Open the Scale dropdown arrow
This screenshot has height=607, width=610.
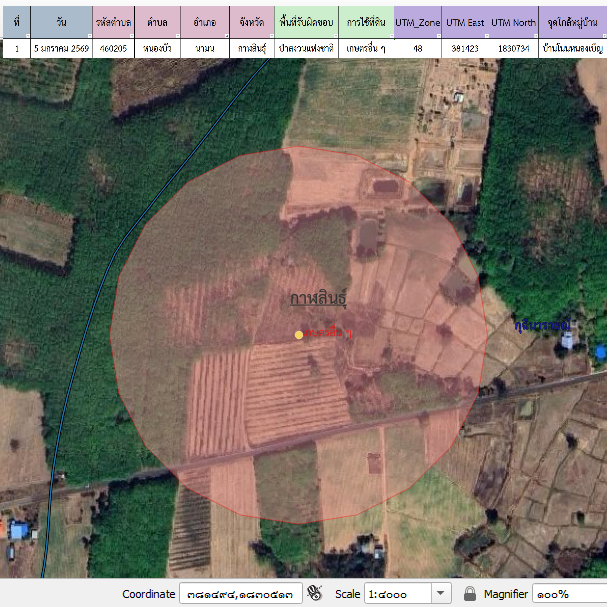442,593
